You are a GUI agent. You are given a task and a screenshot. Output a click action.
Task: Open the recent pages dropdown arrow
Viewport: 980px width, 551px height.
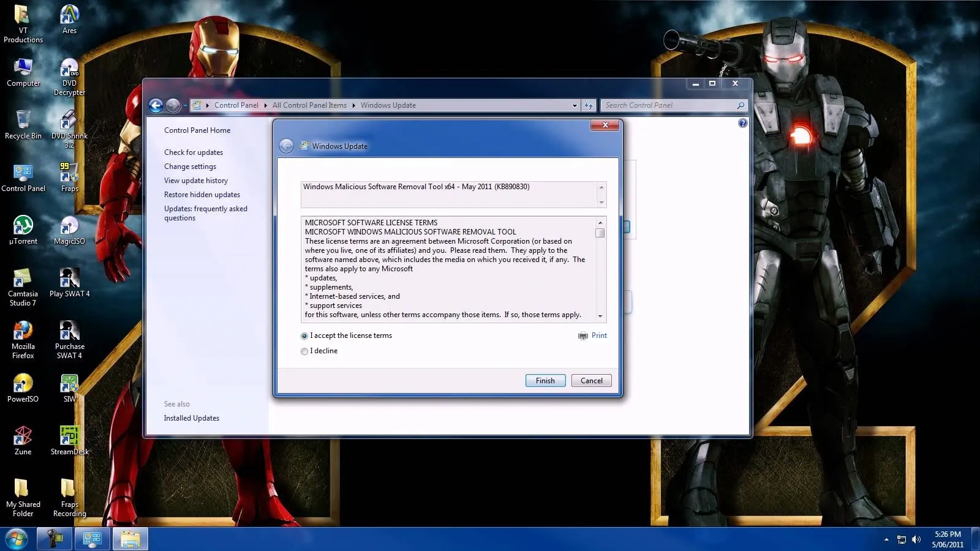[x=185, y=105]
